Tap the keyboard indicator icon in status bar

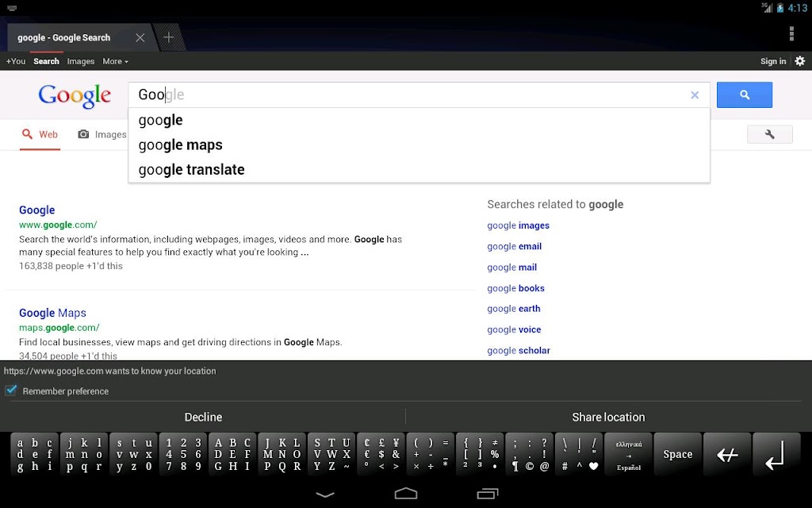(x=12, y=8)
